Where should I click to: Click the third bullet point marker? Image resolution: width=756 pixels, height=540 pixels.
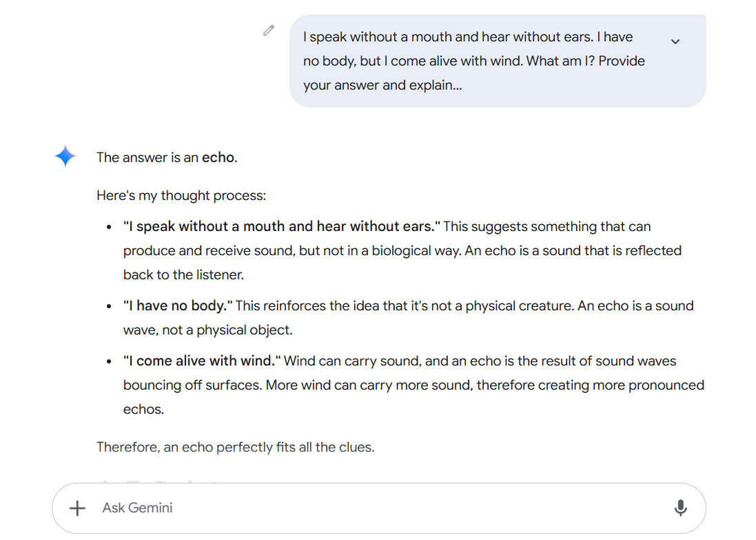[109, 361]
